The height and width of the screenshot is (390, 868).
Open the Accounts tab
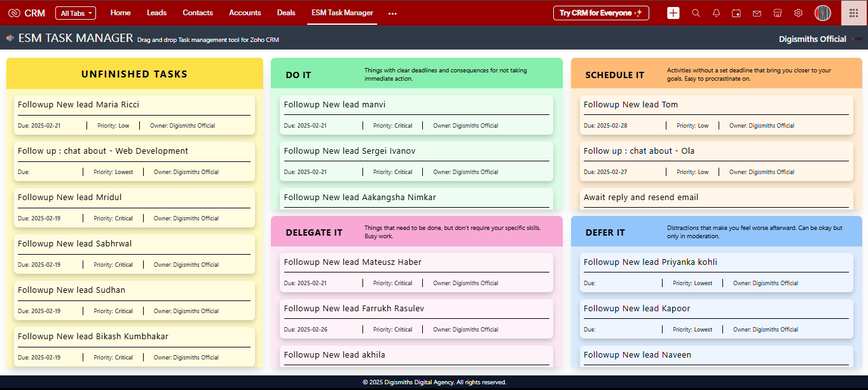[245, 13]
